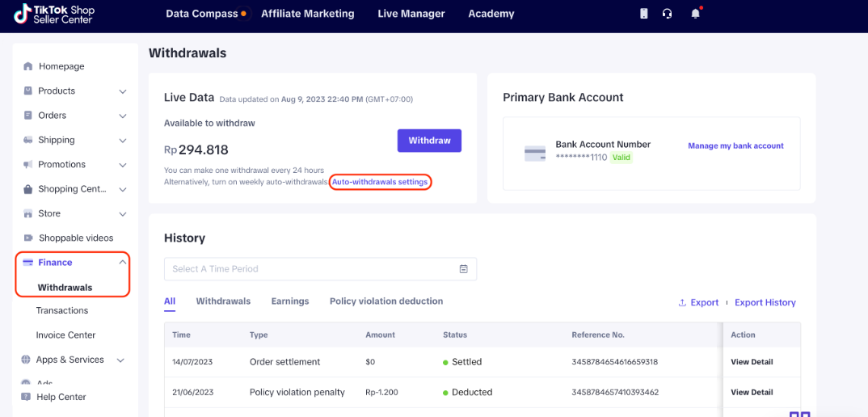Open Affiliate Marketing in top navigation
868x417 pixels.
coord(307,14)
